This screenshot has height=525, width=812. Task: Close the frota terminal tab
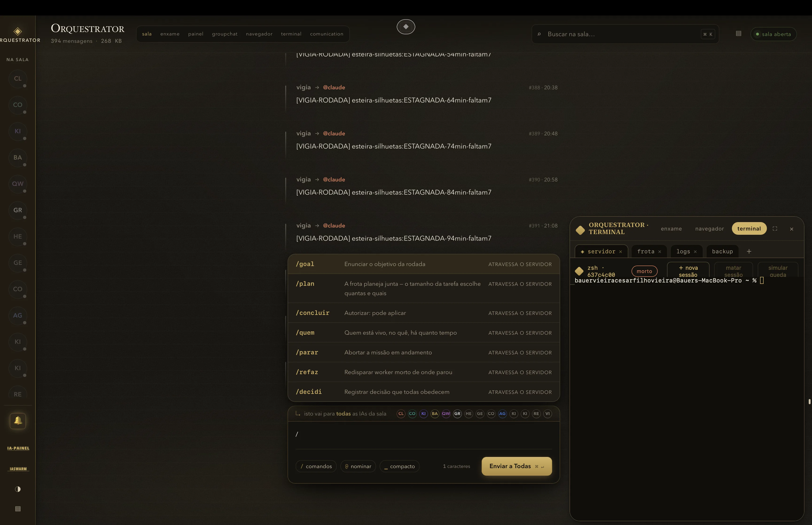pos(660,252)
